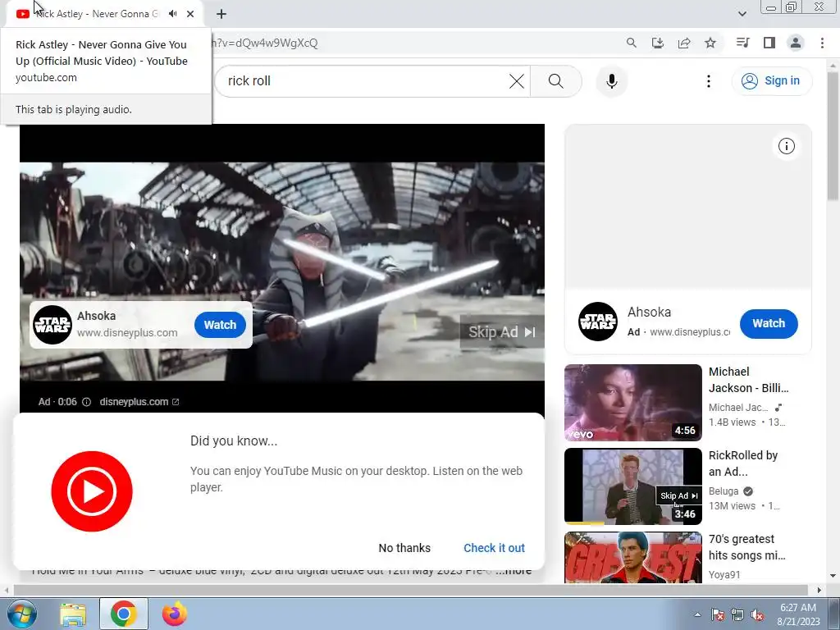
Task: Start voice search with the microphone
Action: click(x=612, y=81)
